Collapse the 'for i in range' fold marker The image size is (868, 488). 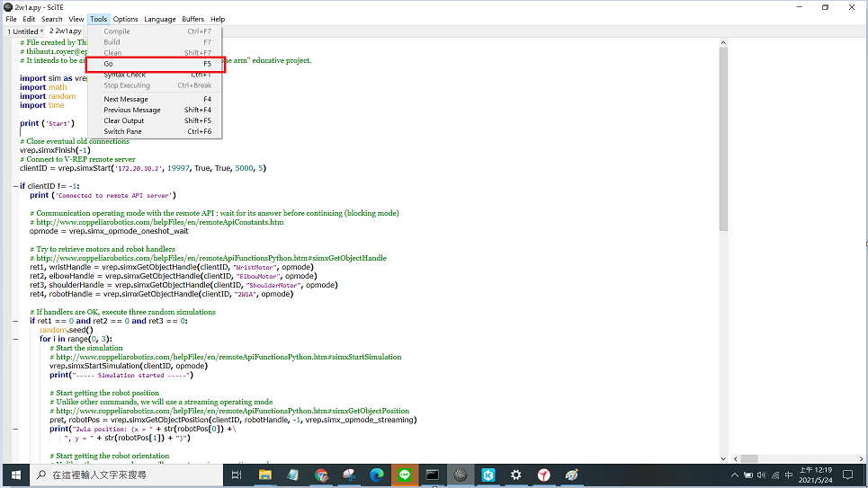pos(15,339)
